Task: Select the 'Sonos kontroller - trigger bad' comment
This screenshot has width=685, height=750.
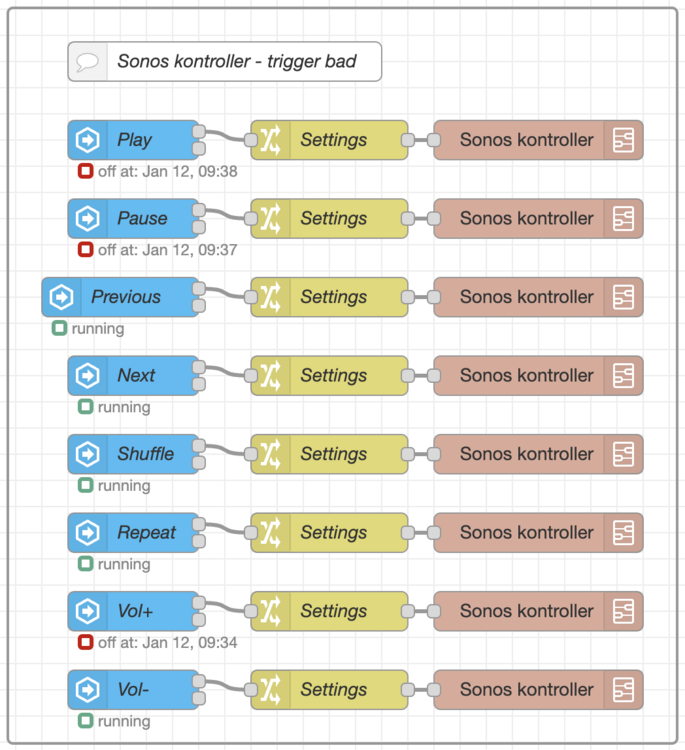Action: (x=236, y=62)
